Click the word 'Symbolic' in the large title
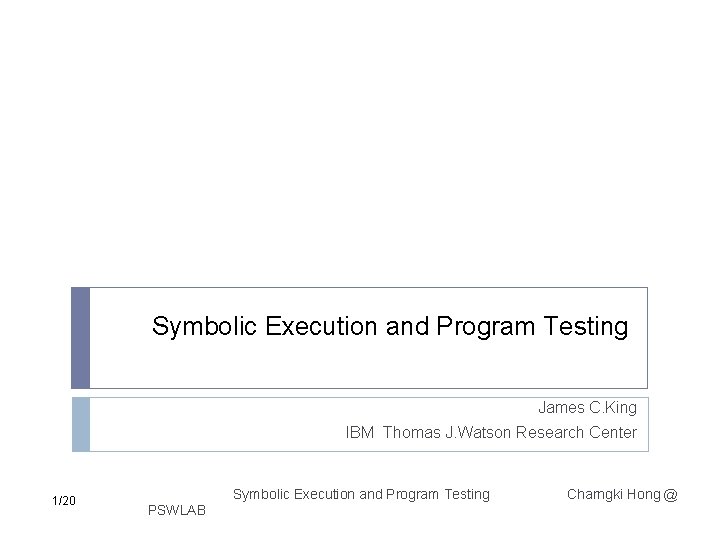The width and height of the screenshot is (720, 540). coord(204,326)
